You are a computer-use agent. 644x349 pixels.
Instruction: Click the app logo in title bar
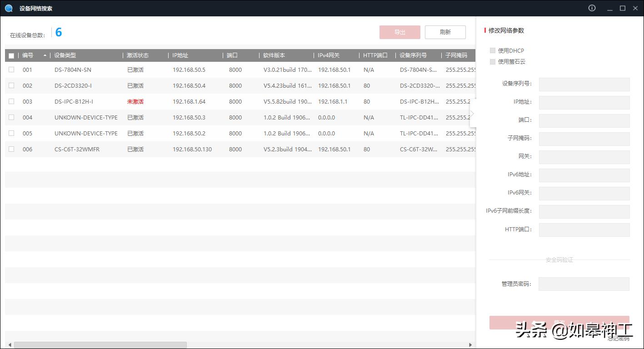(9, 8)
